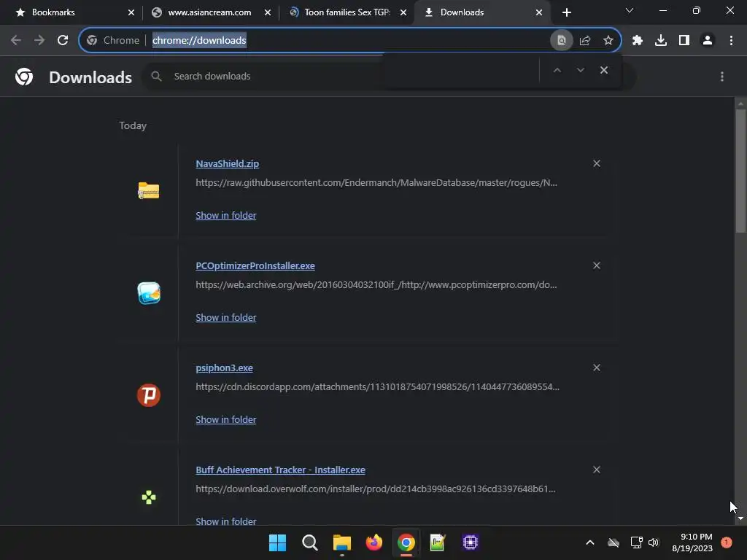Click the NavaShield.zip folder file icon
The width and height of the screenshot is (747, 560).
click(149, 190)
